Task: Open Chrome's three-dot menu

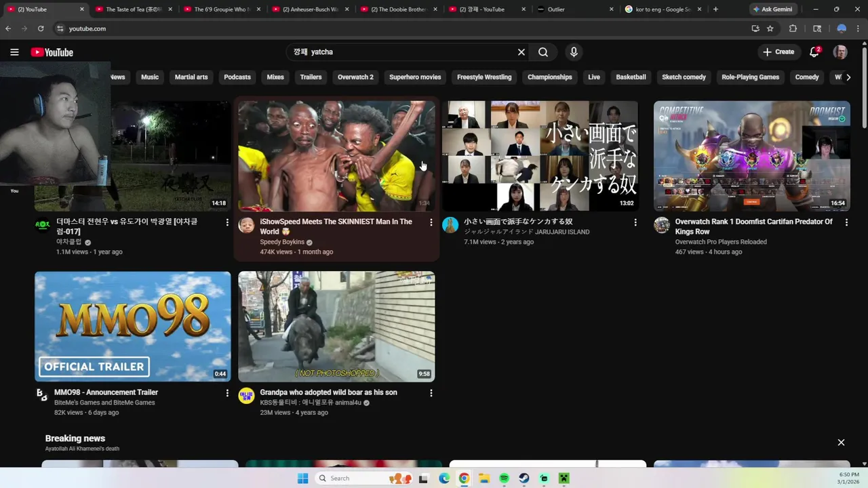Action: pos(859,28)
